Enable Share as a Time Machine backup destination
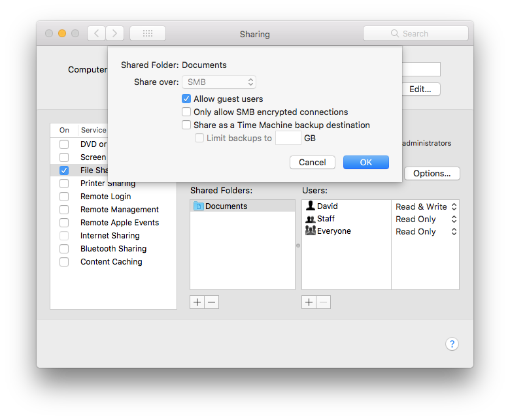 [186, 125]
